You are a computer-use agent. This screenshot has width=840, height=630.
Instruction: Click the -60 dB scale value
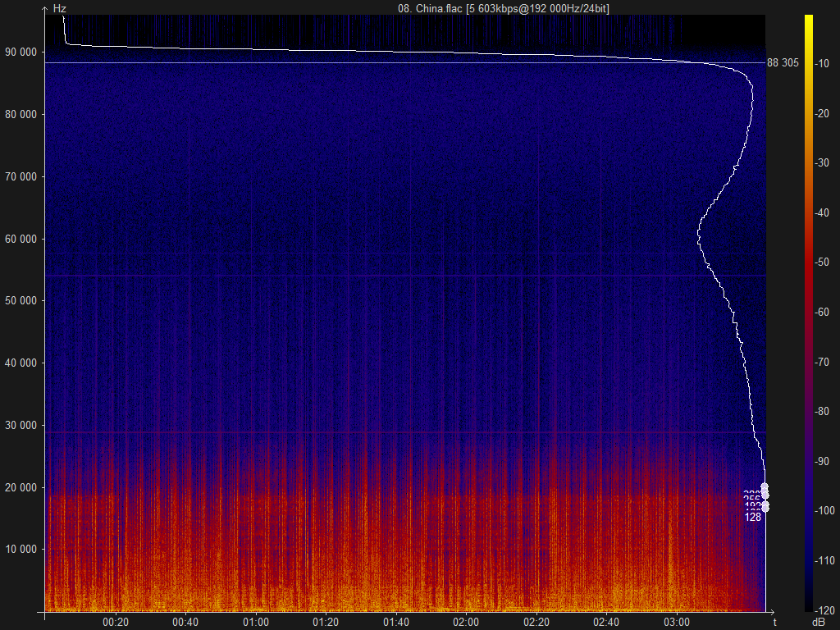(x=822, y=312)
